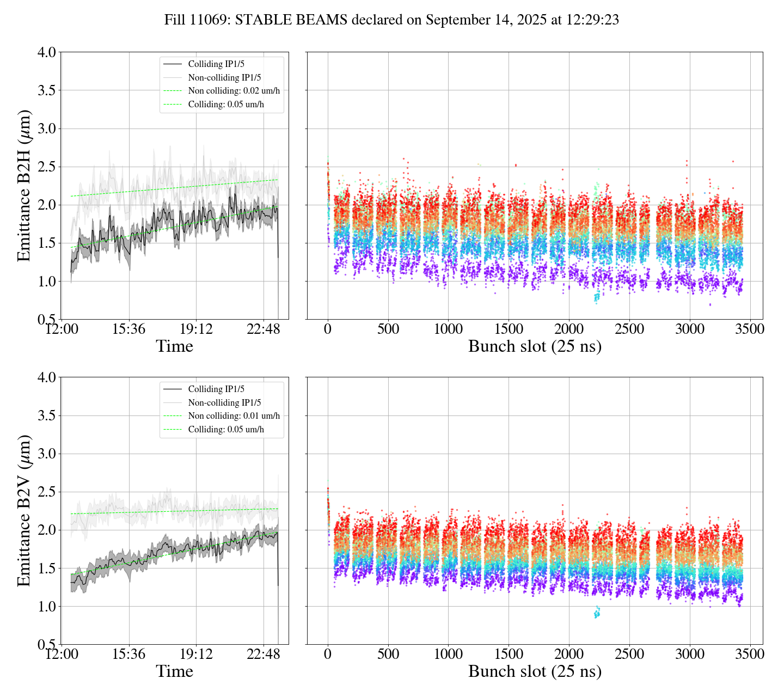Click the figure title for Fill 11069

pos(391,20)
